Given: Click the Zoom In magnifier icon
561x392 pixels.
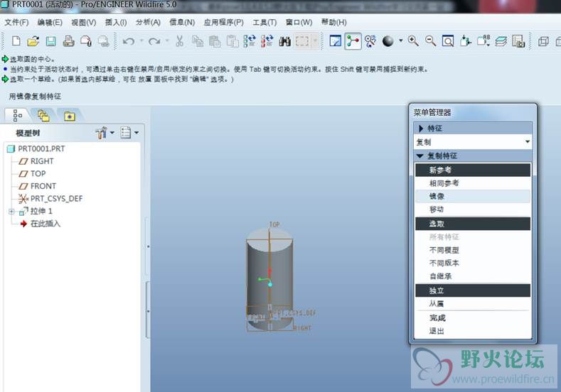Looking at the screenshot, I should pos(413,41).
